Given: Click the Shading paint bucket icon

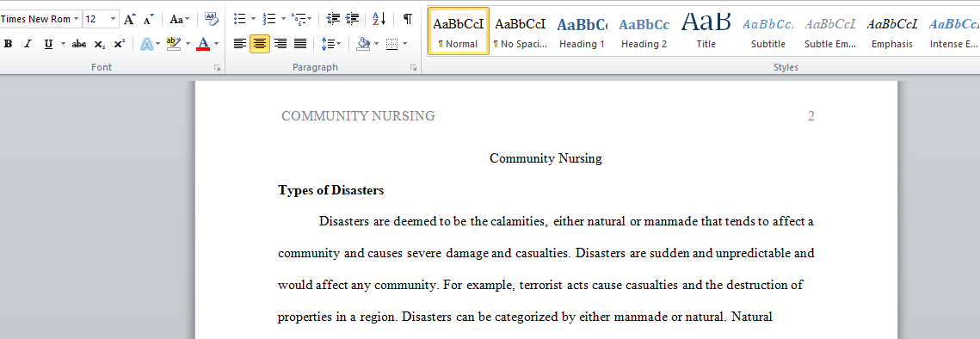Looking at the screenshot, I should tap(362, 44).
